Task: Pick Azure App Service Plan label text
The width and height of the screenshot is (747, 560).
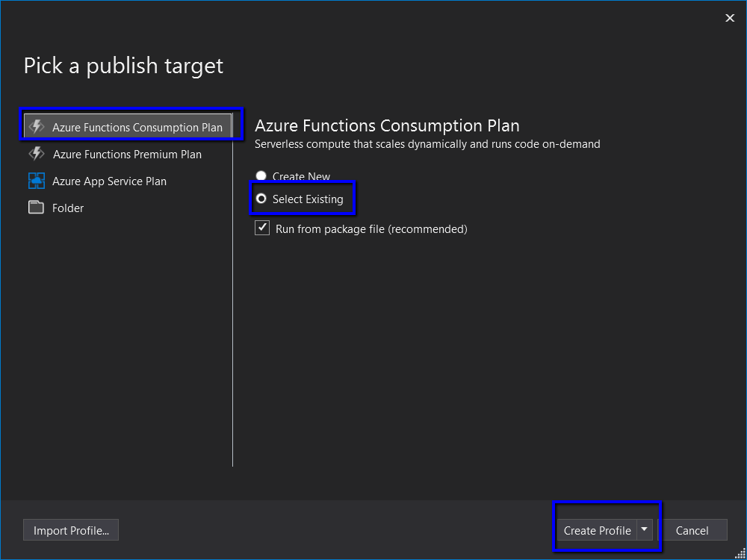Action: [x=109, y=181]
